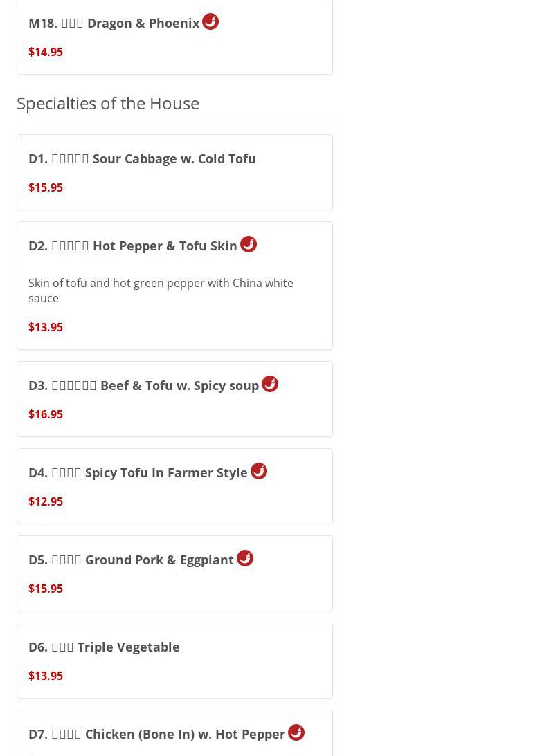Click spicy icon beside Beef & Tofu w. Spicy soup

(x=270, y=384)
